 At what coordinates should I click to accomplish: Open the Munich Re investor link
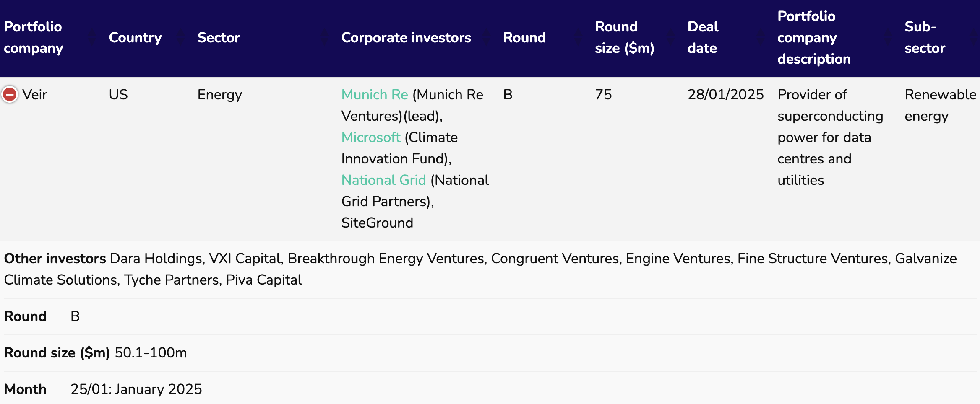pyautogui.click(x=375, y=95)
